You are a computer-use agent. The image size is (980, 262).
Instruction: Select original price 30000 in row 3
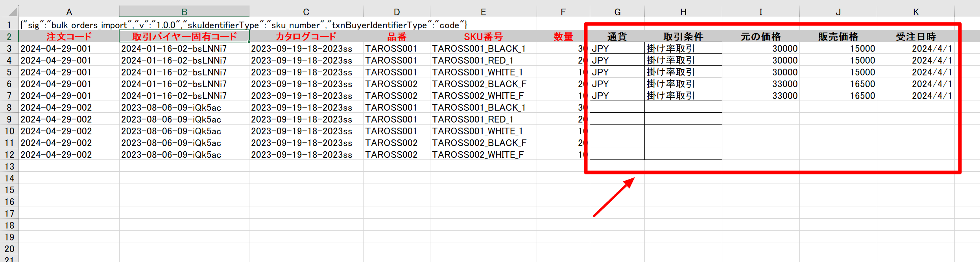click(761, 49)
